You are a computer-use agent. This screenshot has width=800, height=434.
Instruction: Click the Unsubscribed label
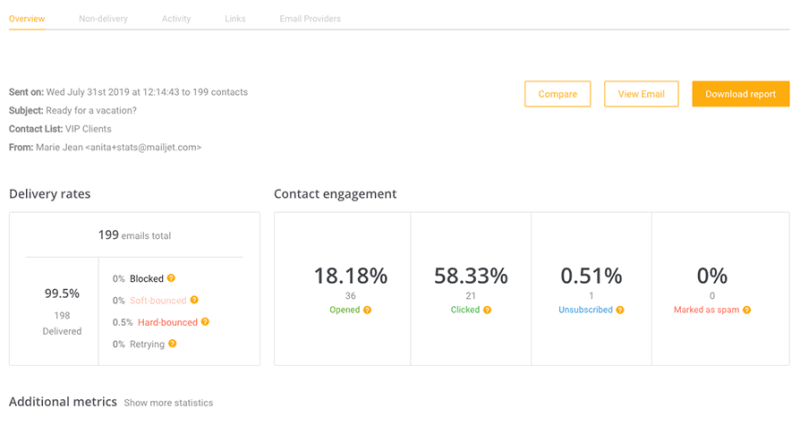coord(585,310)
